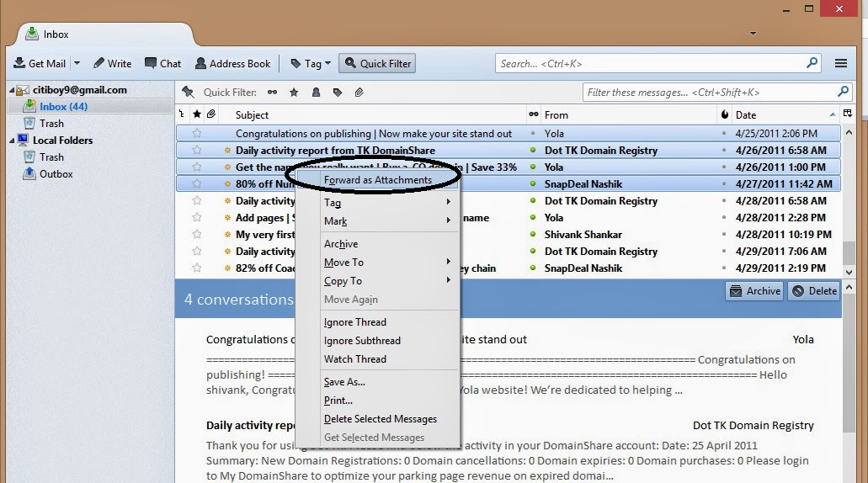Collapse the Local Folders tree
The image size is (868, 483).
[x=12, y=141]
